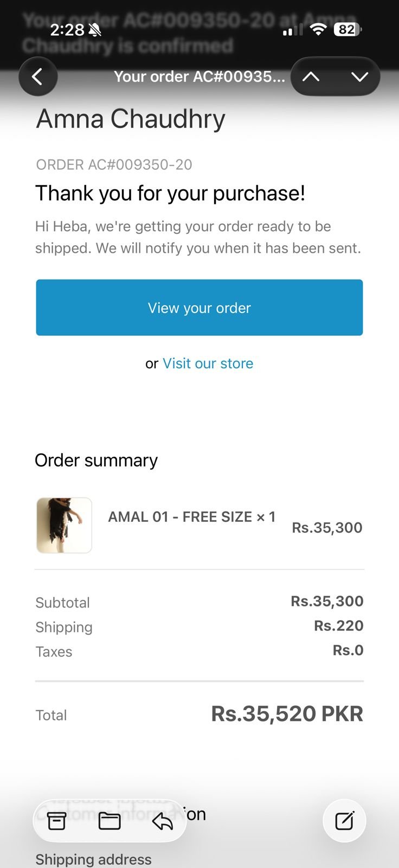This screenshot has height=868, width=399.
Task: Tap the AMAL 01 product thumbnail
Action: click(x=64, y=525)
